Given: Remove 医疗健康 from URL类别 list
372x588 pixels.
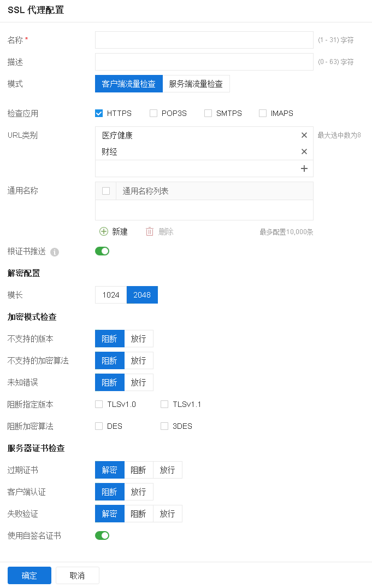Looking at the screenshot, I should (x=304, y=135).
